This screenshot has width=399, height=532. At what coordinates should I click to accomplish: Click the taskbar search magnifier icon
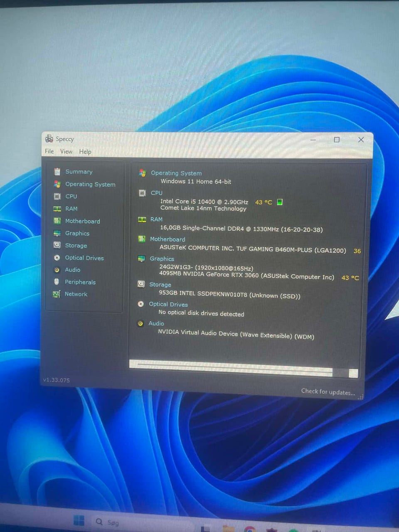pyautogui.click(x=99, y=522)
